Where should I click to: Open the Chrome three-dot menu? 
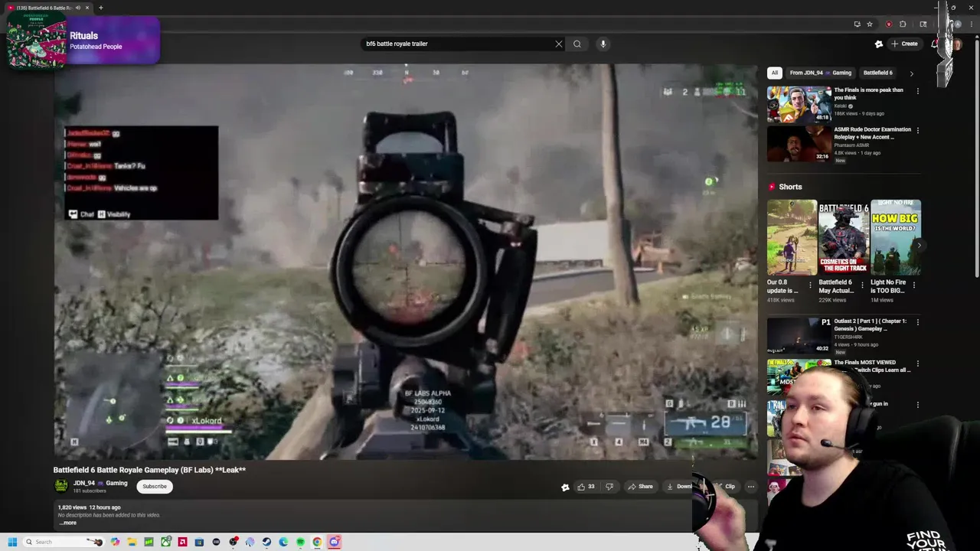click(972, 24)
